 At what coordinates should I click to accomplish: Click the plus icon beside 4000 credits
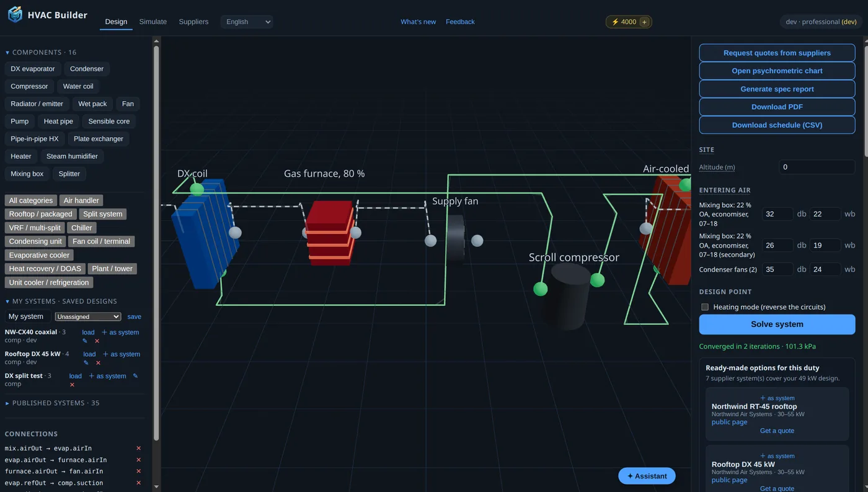[644, 22]
